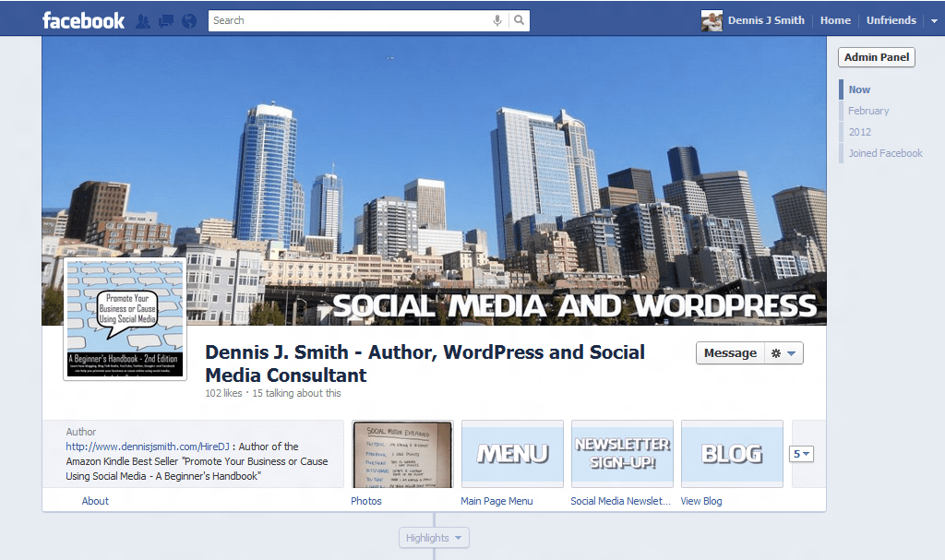The width and height of the screenshot is (945, 560).
Task: Open the dennisjsmith.com/HireDJ link
Action: pos(148,447)
